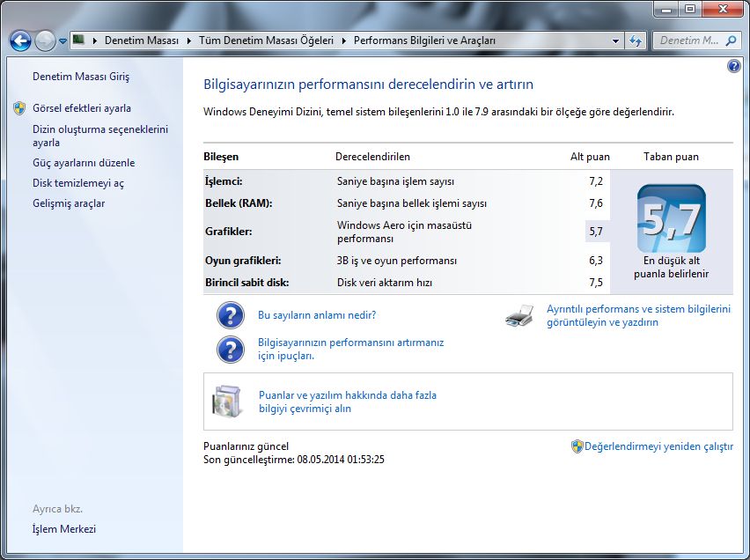Image resolution: width=750 pixels, height=560 pixels.
Task: Click question icon beside Bu sayıların anlamı nedir
Action: [231, 315]
